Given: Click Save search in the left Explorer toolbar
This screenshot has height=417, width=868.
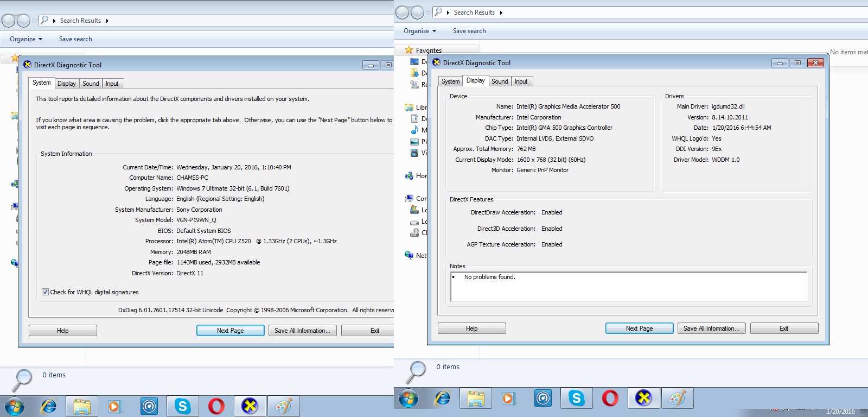Looking at the screenshot, I should pyautogui.click(x=75, y=39).
